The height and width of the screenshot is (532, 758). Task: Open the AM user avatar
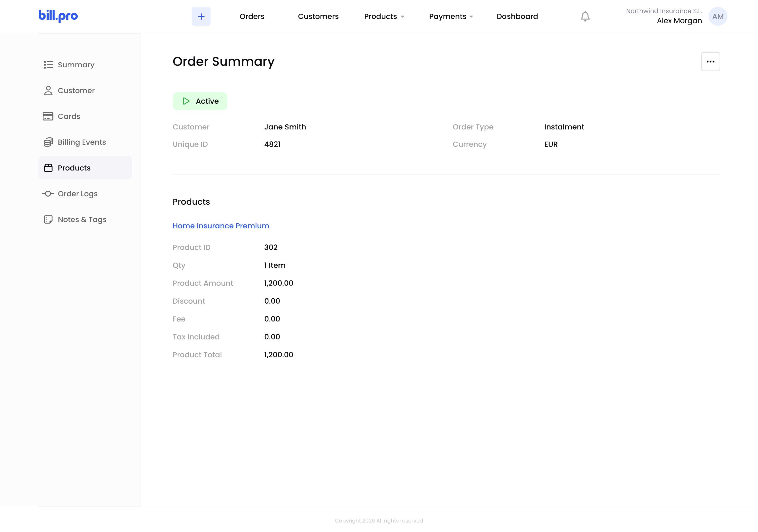tap(718, 16)
